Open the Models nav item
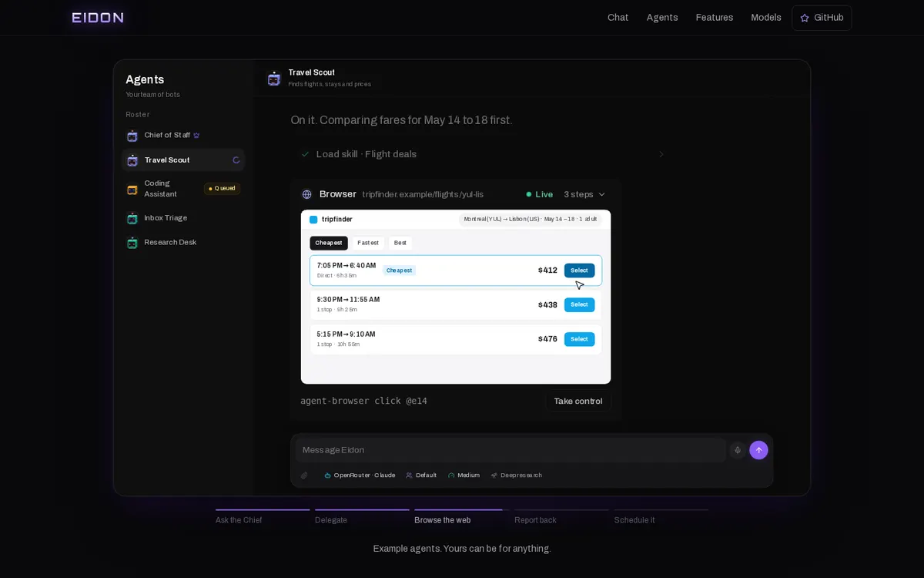This screenshot has width=924, height=578. click(x=766, y=18)
